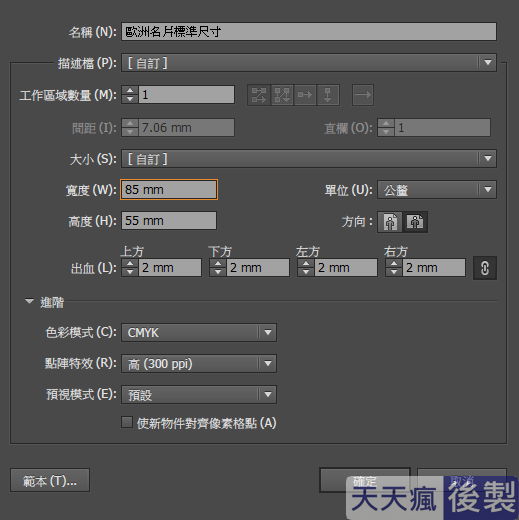
Task: Increase top bleed (上方) value
Action: point(130,263)
